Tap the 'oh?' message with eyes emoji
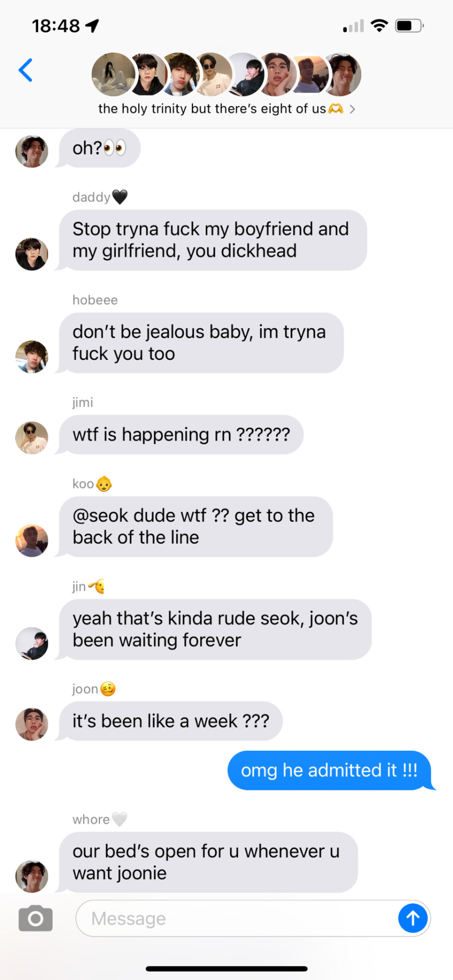This screenshot has width=453, height=980. [x=99, y=148]
